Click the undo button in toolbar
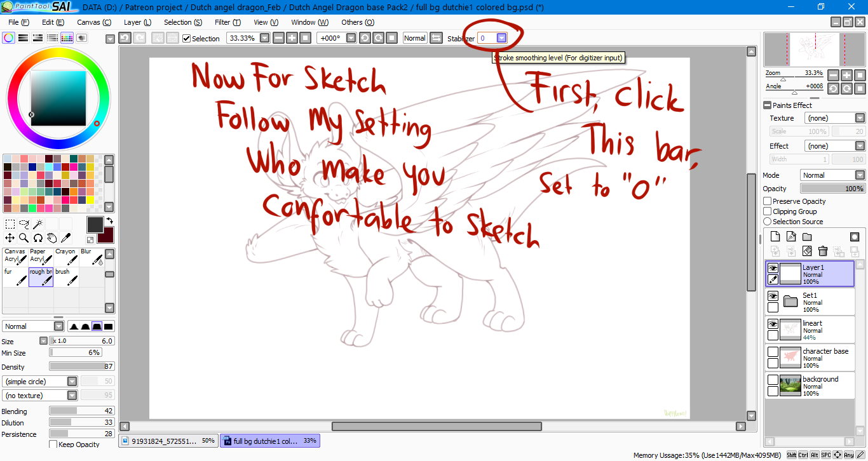Screen dimensions: 868x461 [x=125, y=38]
